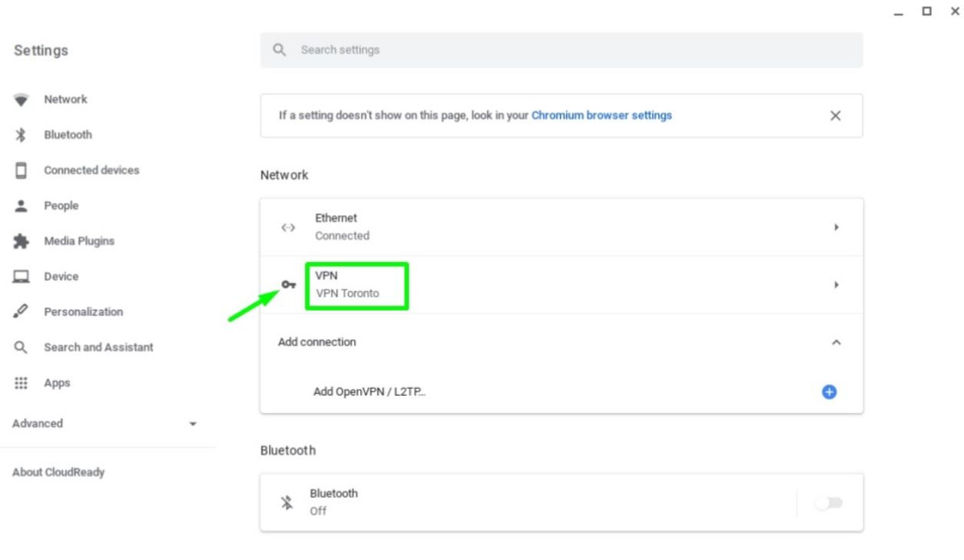Open Search and Assistant settings
Viewport: 964px width, 560px height.
98,347
